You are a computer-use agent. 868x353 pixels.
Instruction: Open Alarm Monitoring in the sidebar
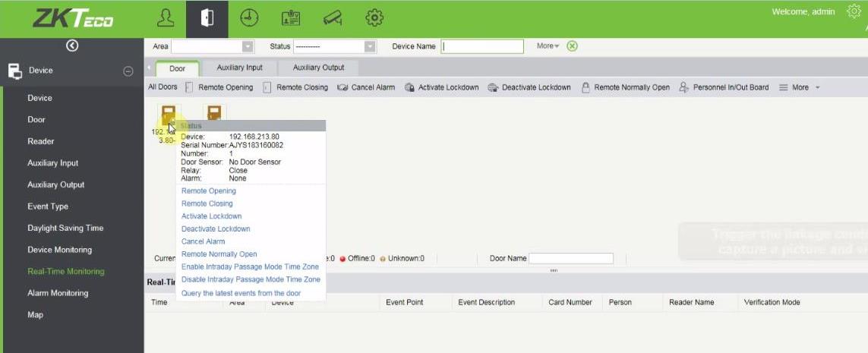click(58, 293)
